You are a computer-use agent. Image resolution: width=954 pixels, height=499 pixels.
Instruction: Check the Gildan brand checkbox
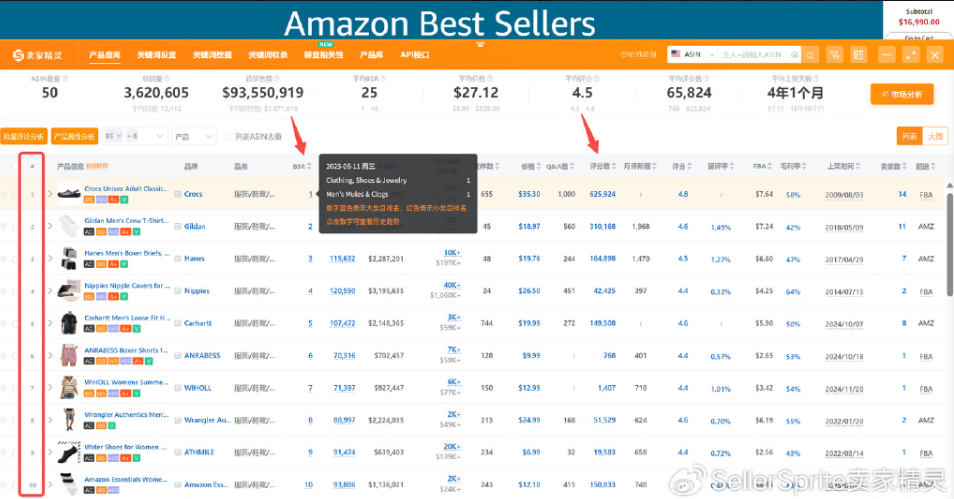(178, 227)
